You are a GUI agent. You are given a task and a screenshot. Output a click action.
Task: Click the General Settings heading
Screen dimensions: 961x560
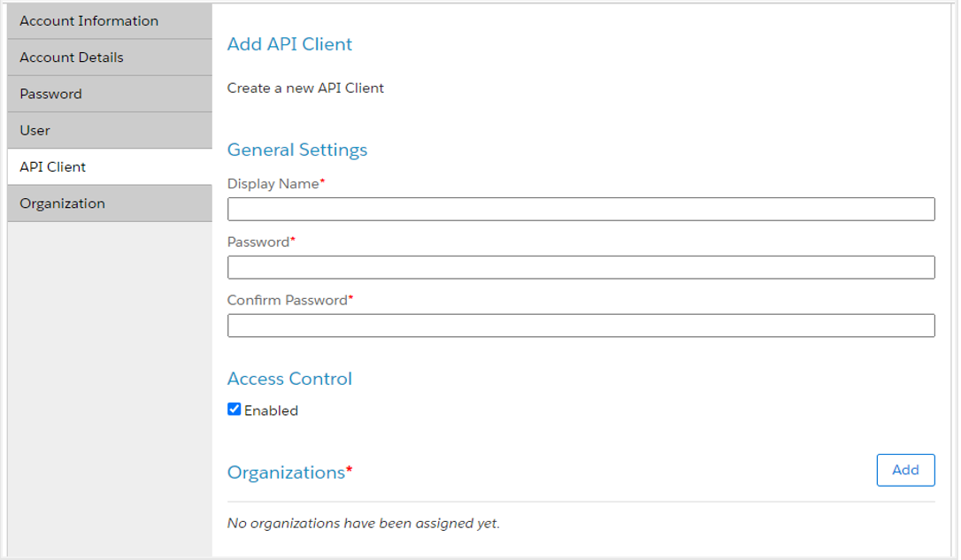[x=297, y=150]
